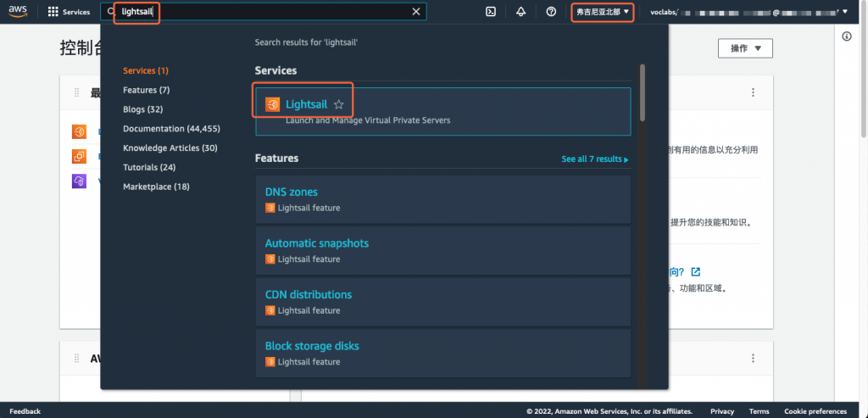The height and width of the screenshot is (418, 868).
Task: Open the help question mark icon
Action: coord(551,12)
